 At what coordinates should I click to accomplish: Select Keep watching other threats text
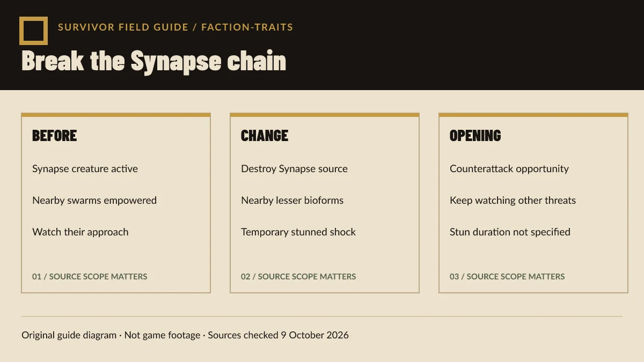(513, 201)
